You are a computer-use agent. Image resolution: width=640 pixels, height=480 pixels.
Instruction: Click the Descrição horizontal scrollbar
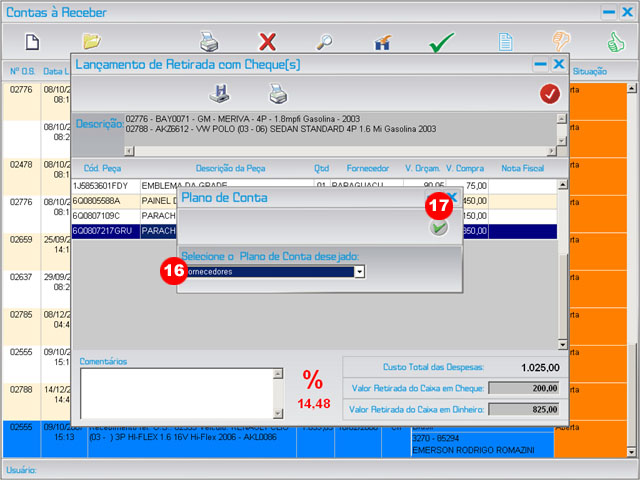[x=340, y=151]
